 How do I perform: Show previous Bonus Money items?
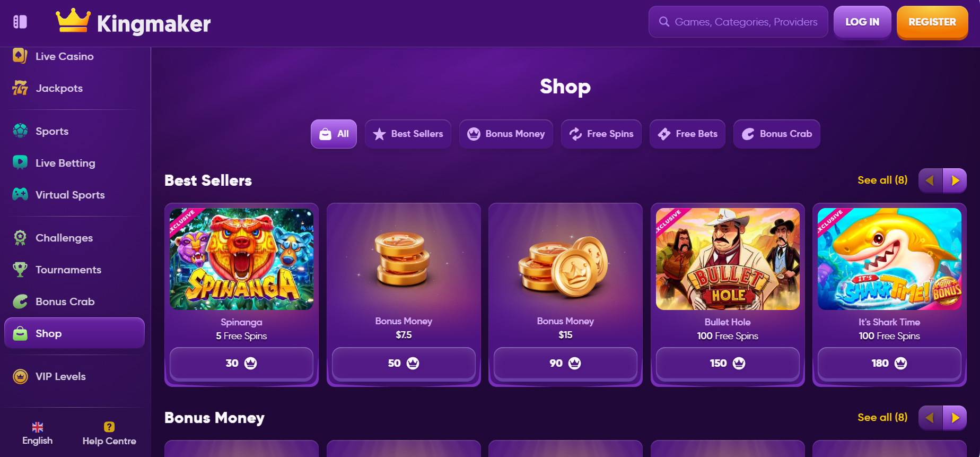pyautogui.click(x=930, y=418)
